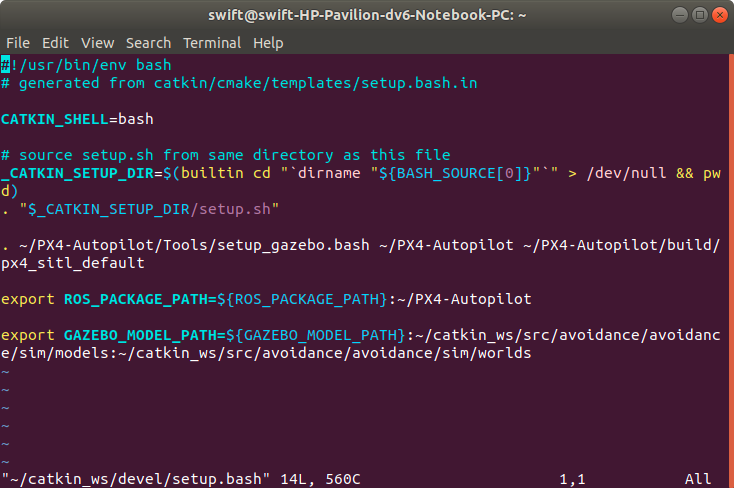
Task: Click the '~/catkin_ws/src/avoidance/avoidance/sim/worlds' path
Action: [325, 353]
